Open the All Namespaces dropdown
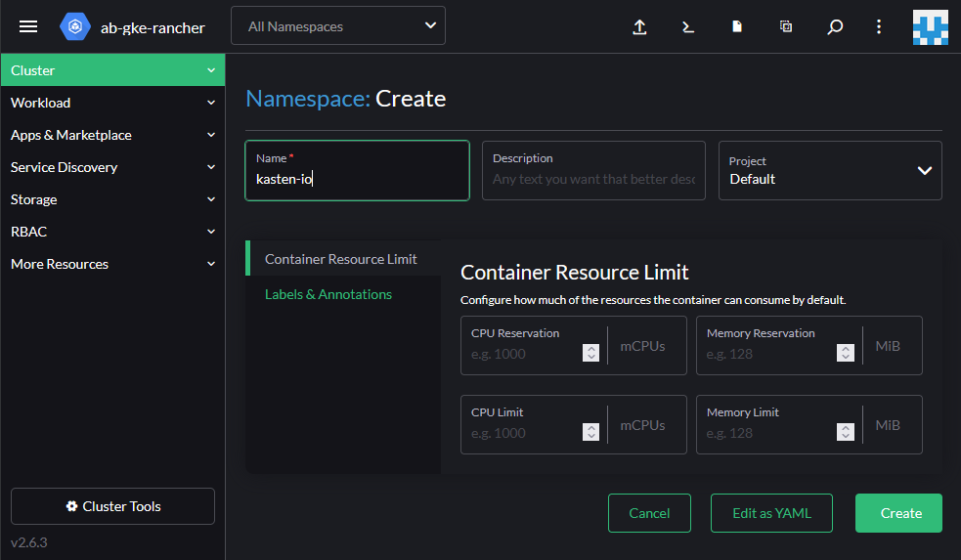 (337, 26)
